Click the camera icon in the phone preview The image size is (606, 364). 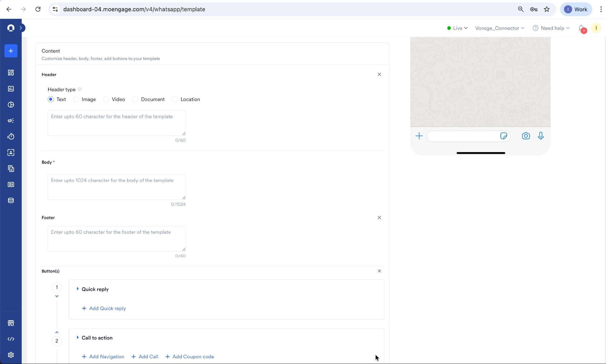click(x=526, y=136)
